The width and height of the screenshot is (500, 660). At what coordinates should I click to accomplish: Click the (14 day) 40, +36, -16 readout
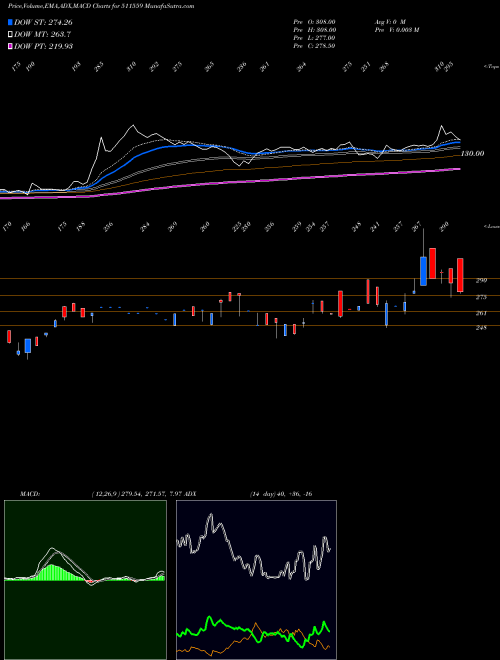(281, 494)
